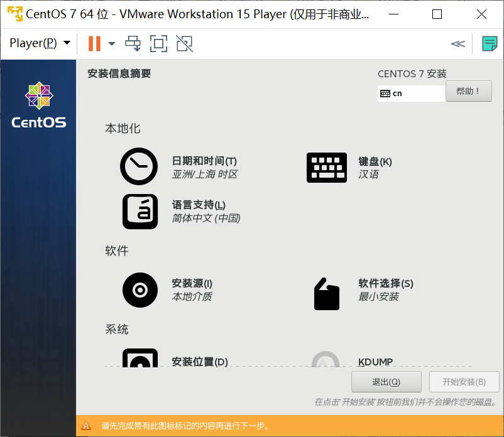The image size is (504, 437).
Task: Open 键盘(K) settings
Action: pyautogui.click(x=375, y=161)
